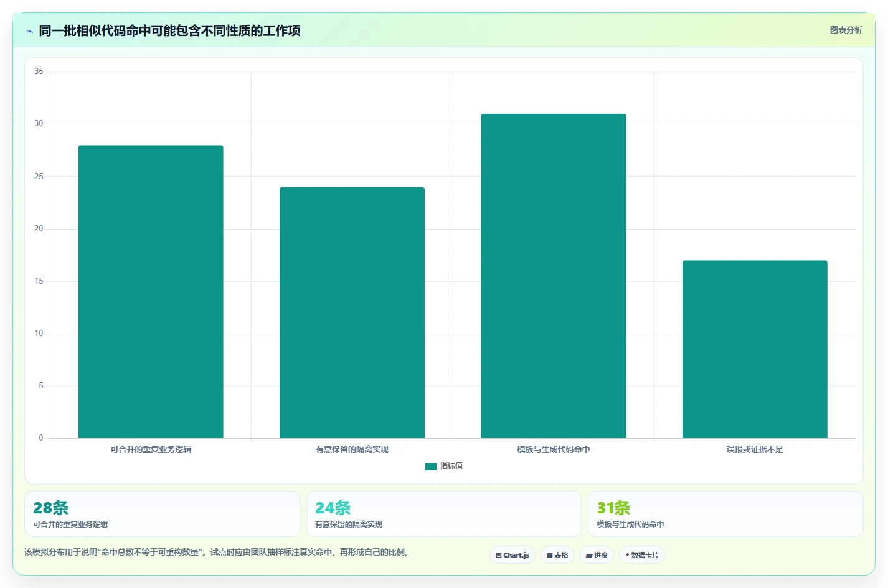
Task: Click the 模板与生成代码命中 x-axis label
Action: click(554, 449)
